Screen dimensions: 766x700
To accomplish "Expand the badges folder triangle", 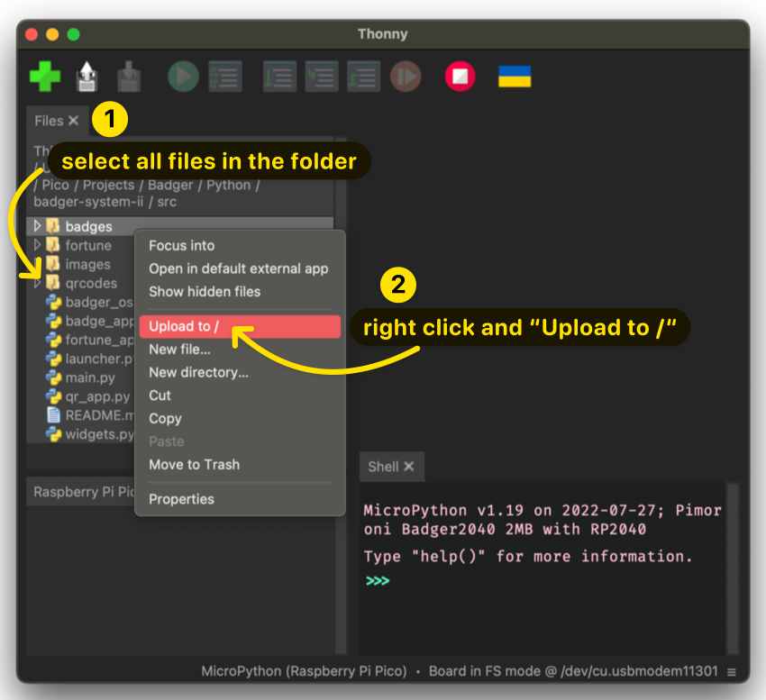I will [37, 226].
